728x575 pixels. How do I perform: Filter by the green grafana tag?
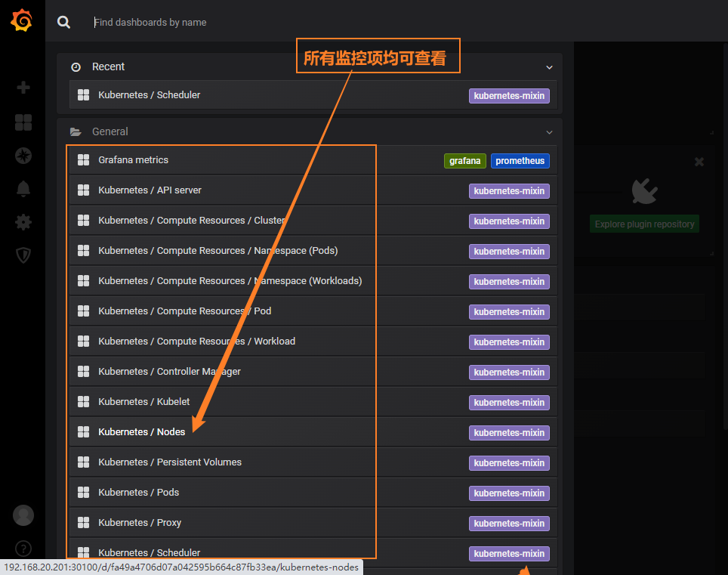[x=464, y=161]
